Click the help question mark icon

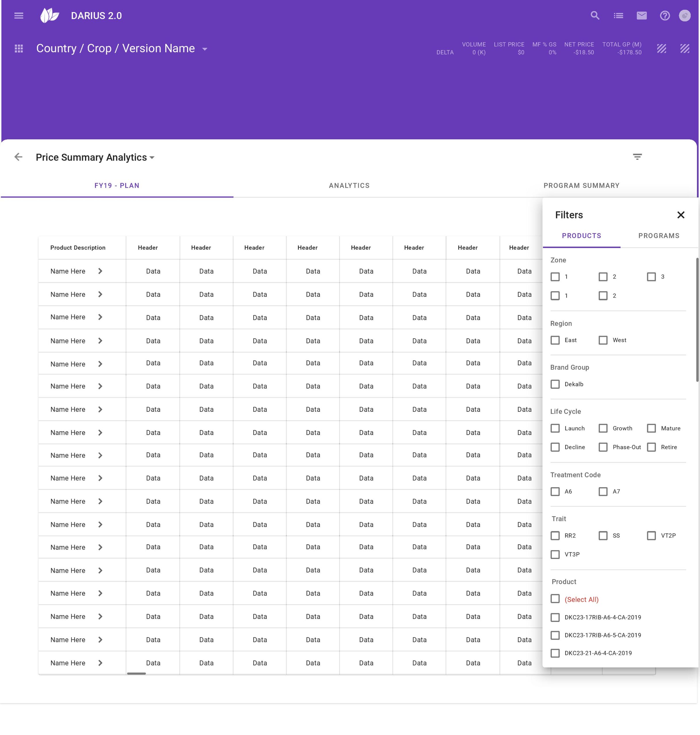(665, 16)
